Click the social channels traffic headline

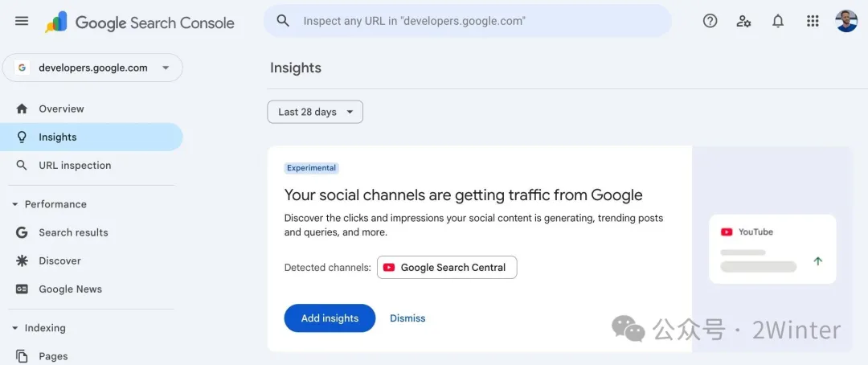(x=464, y=195)
